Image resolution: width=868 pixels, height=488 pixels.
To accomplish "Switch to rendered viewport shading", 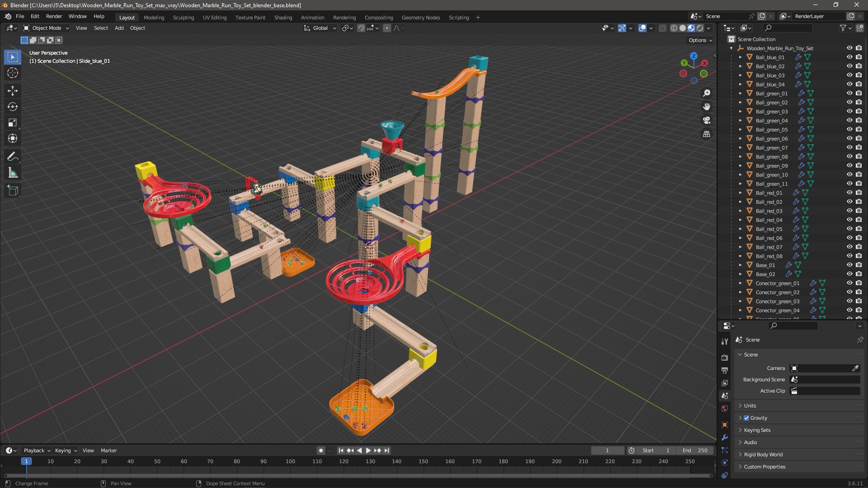I will click(x=700, y=28).
